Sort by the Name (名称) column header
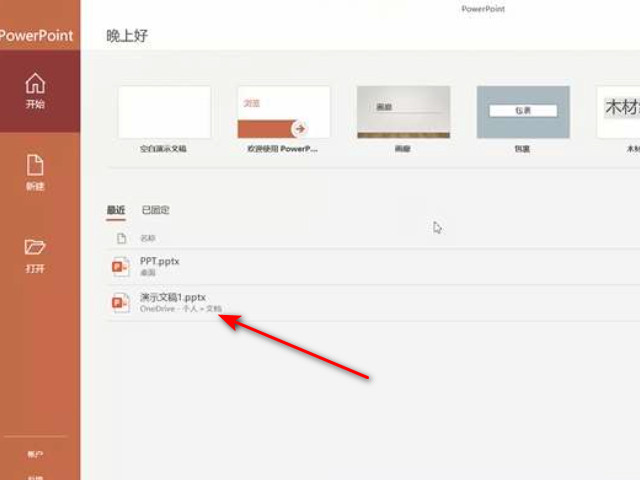The image size is (640, 480). 148,238
